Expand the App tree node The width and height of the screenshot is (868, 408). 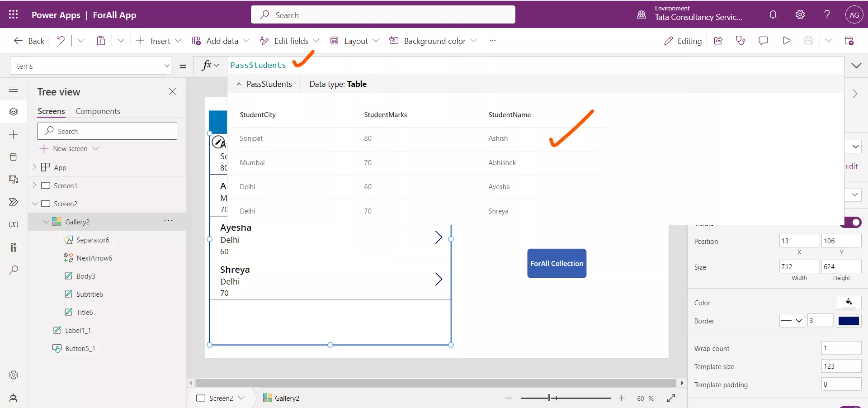(34, 167)
